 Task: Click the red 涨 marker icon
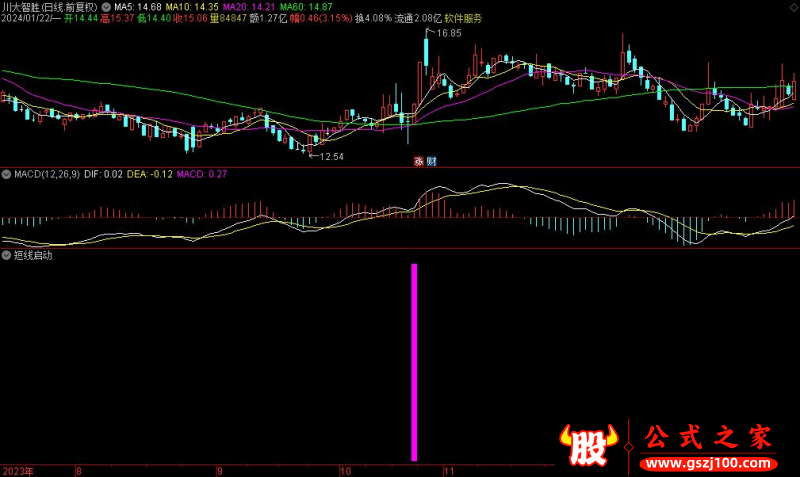(x=419, y=161)
